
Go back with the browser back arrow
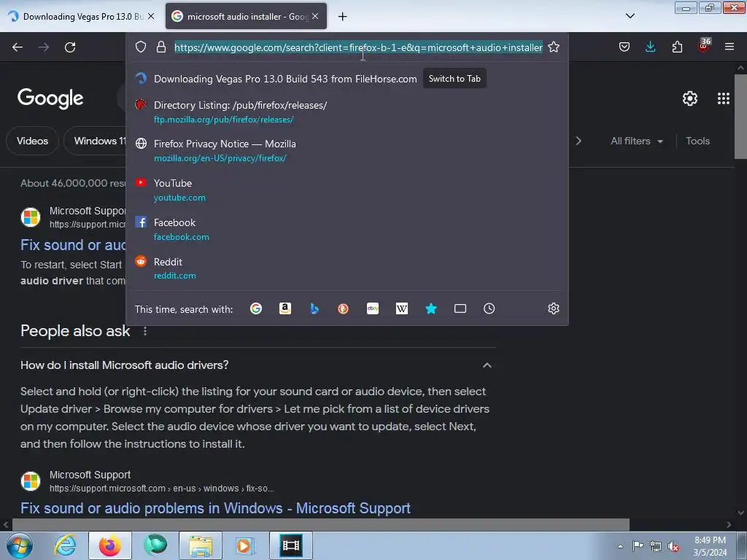pyautogui.click(x=18, y=47)
